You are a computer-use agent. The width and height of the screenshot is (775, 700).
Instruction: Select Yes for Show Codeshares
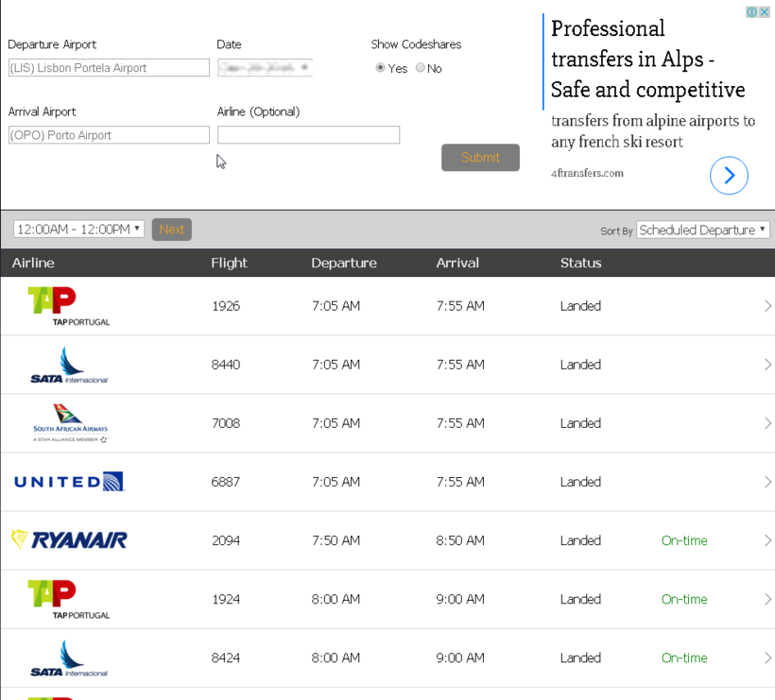[380, 68]
